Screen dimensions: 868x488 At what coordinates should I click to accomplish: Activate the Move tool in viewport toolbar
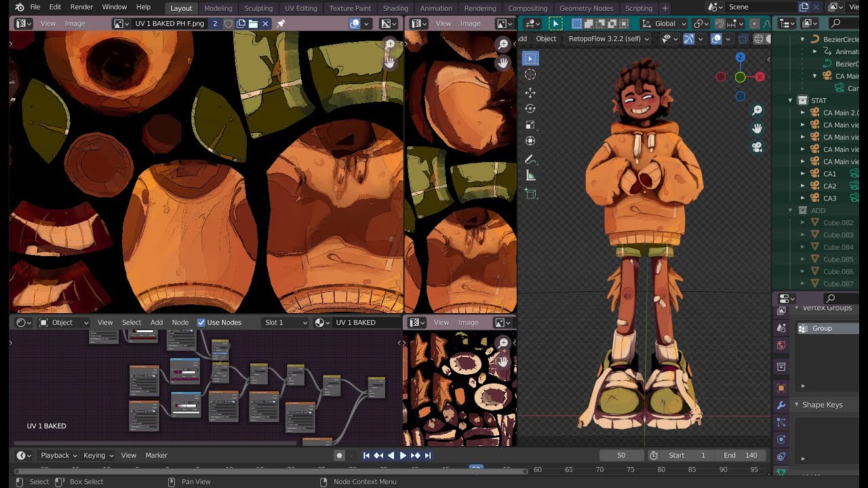point(530,92)
